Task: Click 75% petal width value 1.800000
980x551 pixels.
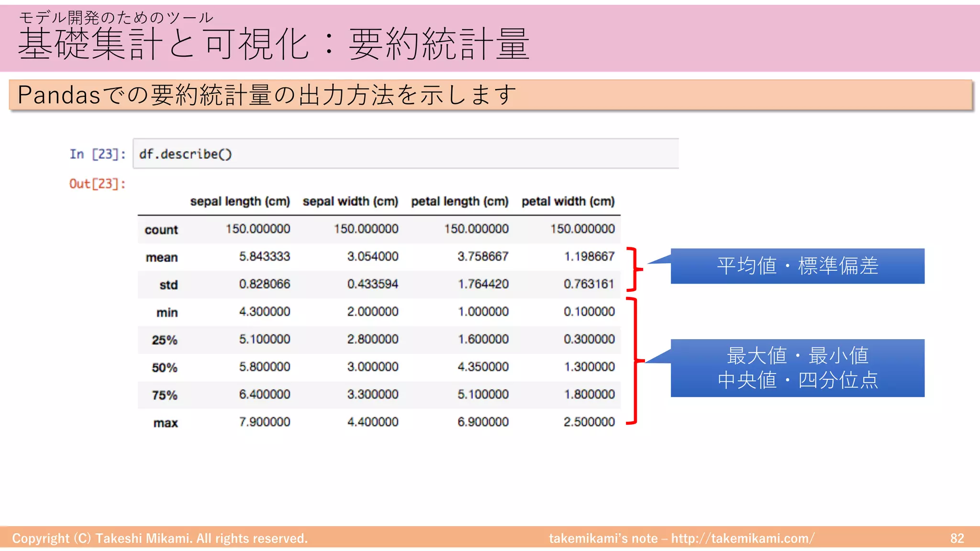Action: click(589, 395)
